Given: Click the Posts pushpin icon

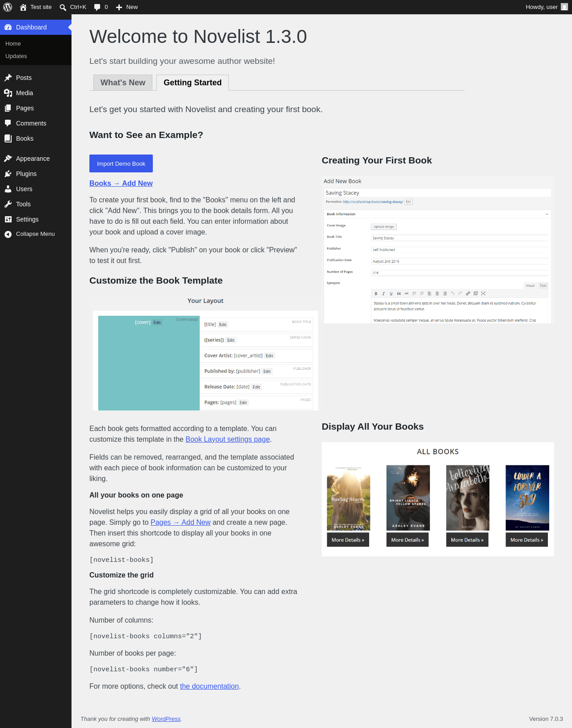Looking at the screenshot, I should [x=8, y=78].
